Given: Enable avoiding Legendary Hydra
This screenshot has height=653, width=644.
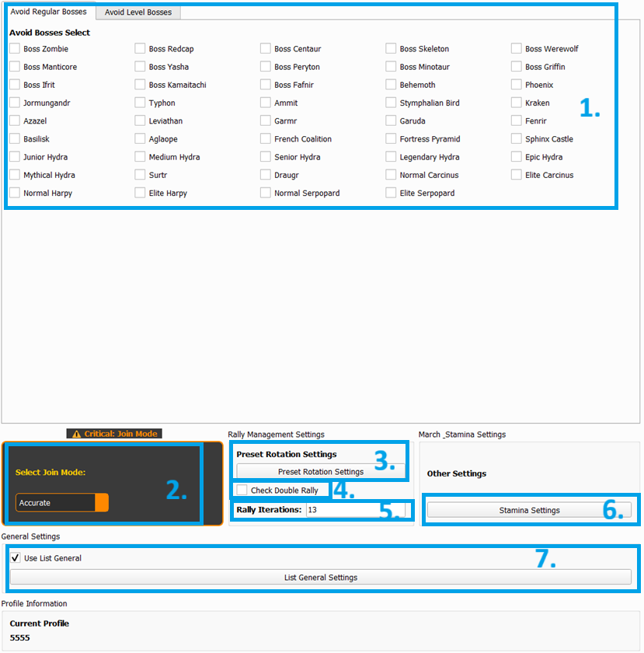Looking at the screenshot, I should (392, 157).
